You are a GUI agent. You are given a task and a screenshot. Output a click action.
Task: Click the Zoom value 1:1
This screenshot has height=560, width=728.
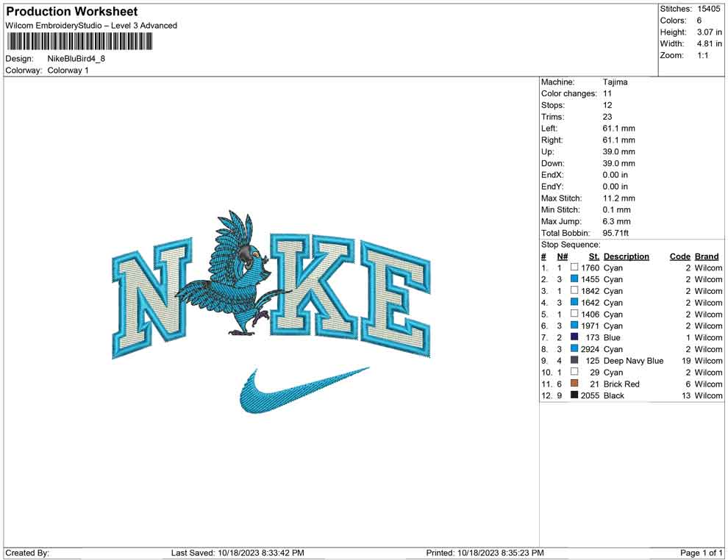click(x=703, y=55)
